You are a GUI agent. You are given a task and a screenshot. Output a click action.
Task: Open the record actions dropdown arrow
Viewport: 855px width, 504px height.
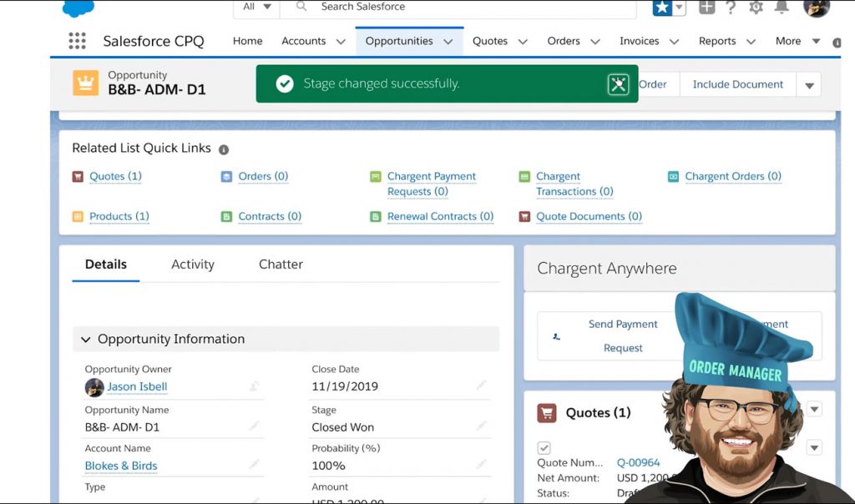[809, 85]
